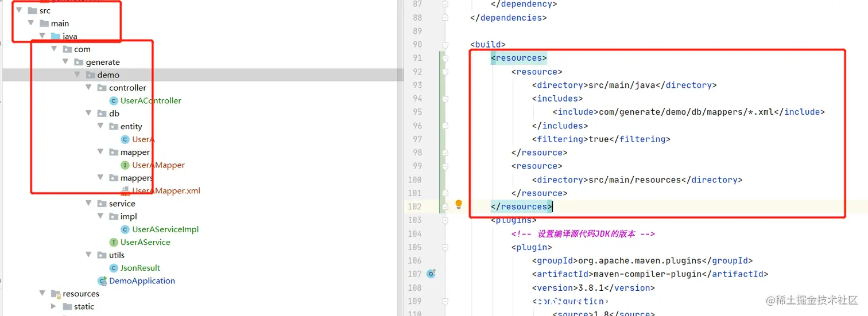Click the filtering true value
Image resolution: width=868 pixels, height=316 pixels.
click(599, 139)
